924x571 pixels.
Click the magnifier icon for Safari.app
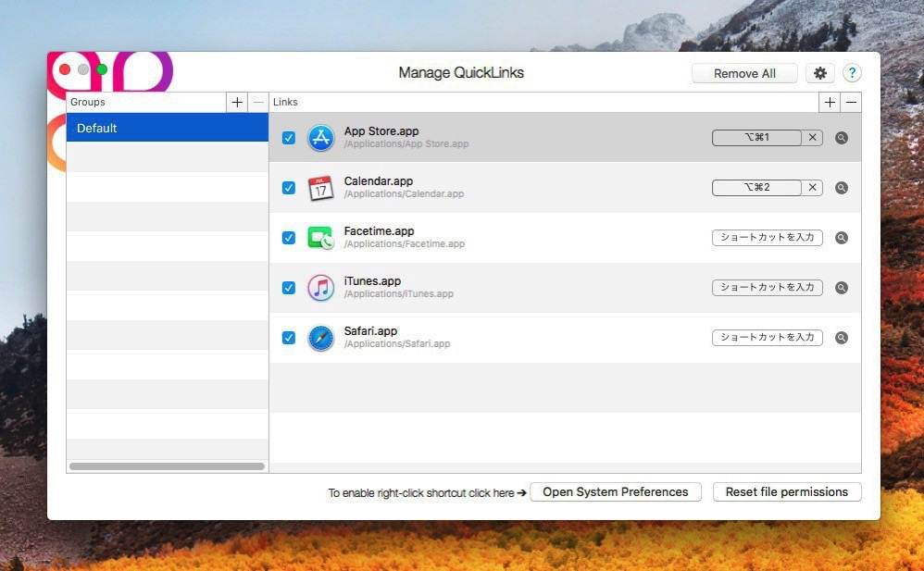[x=842, y=338]
